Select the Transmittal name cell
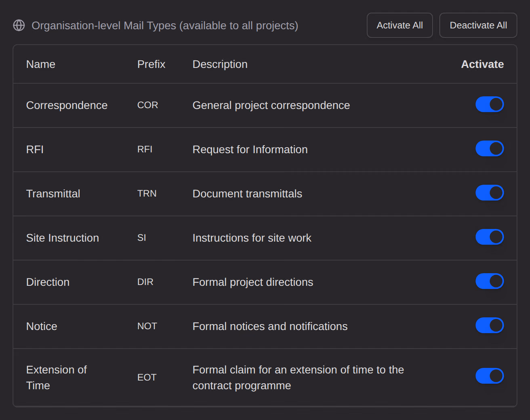The width and height of the screenshot is (530, 420). pyautogui.click(x=53, y=194)
